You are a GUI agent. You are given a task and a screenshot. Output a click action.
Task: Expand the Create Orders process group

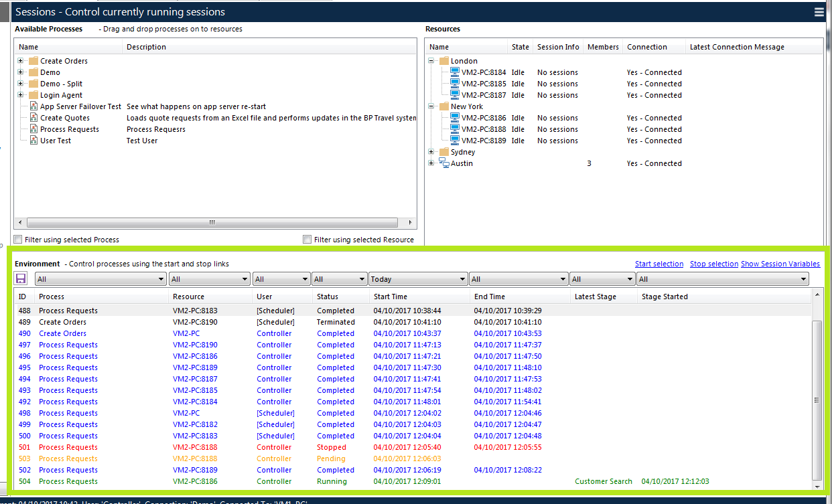point(21,61)
